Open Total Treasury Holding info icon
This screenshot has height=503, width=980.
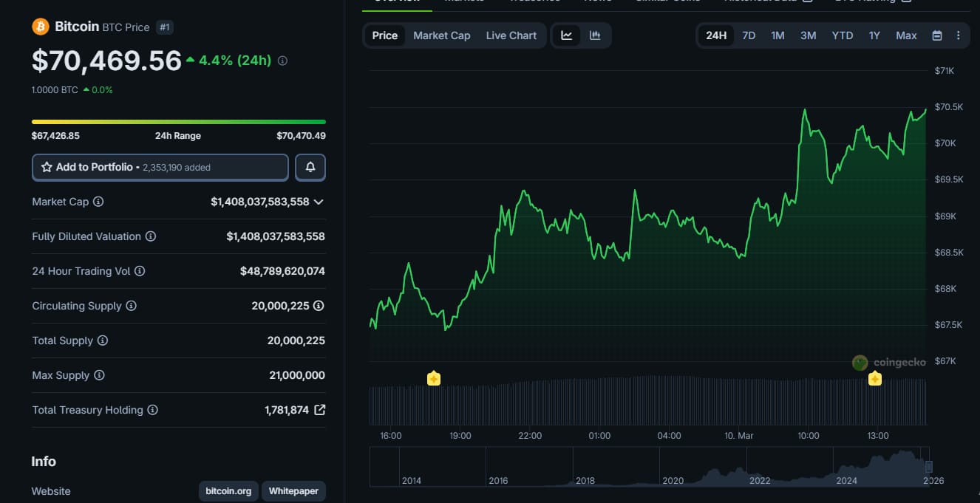[152, 410]
